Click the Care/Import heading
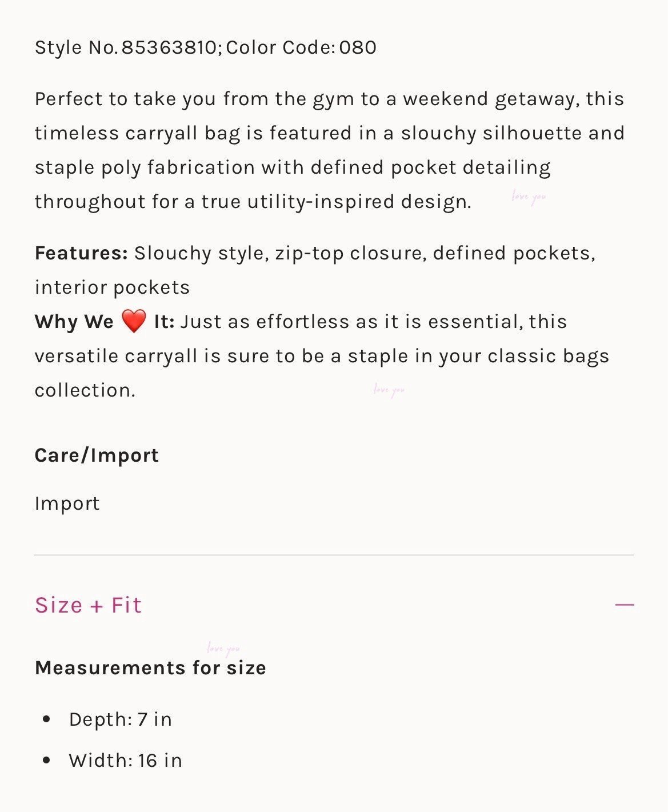The height and width of the screenshot is (812, 668). click(97, 455)
